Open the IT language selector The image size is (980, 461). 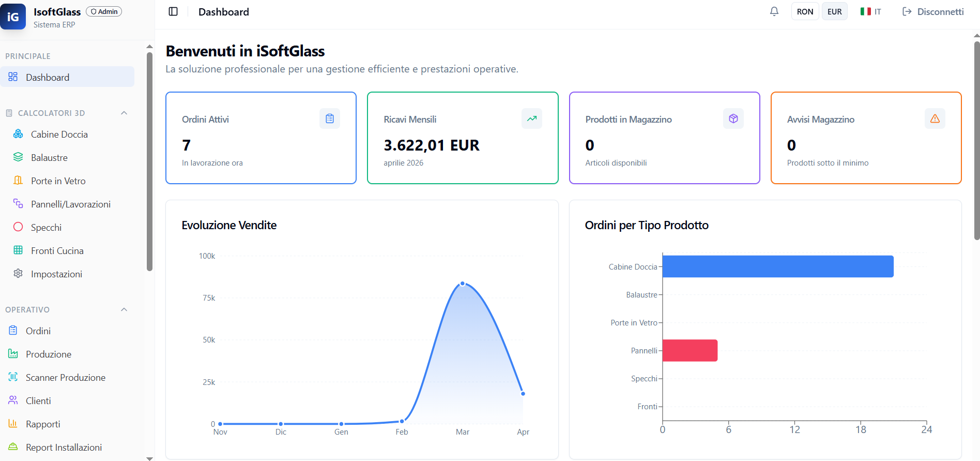pyautogui.click(x=871, y=11)
